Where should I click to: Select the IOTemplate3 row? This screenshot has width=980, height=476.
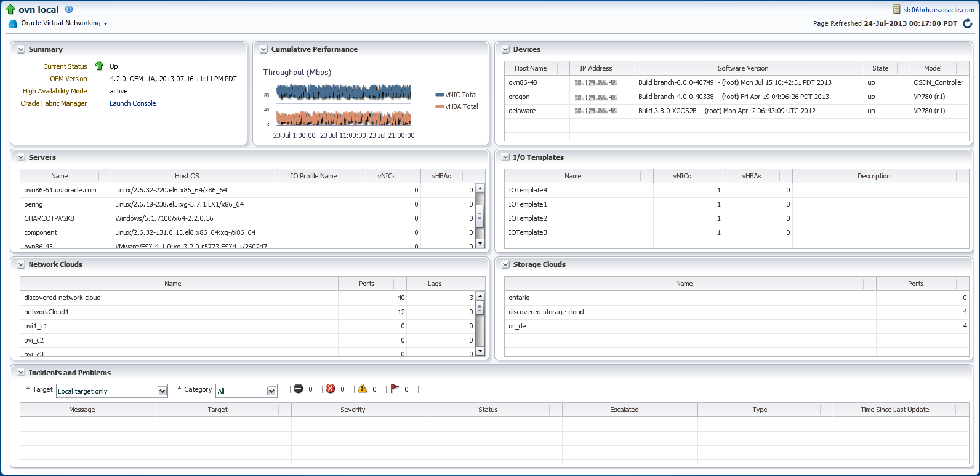point(737,232)
